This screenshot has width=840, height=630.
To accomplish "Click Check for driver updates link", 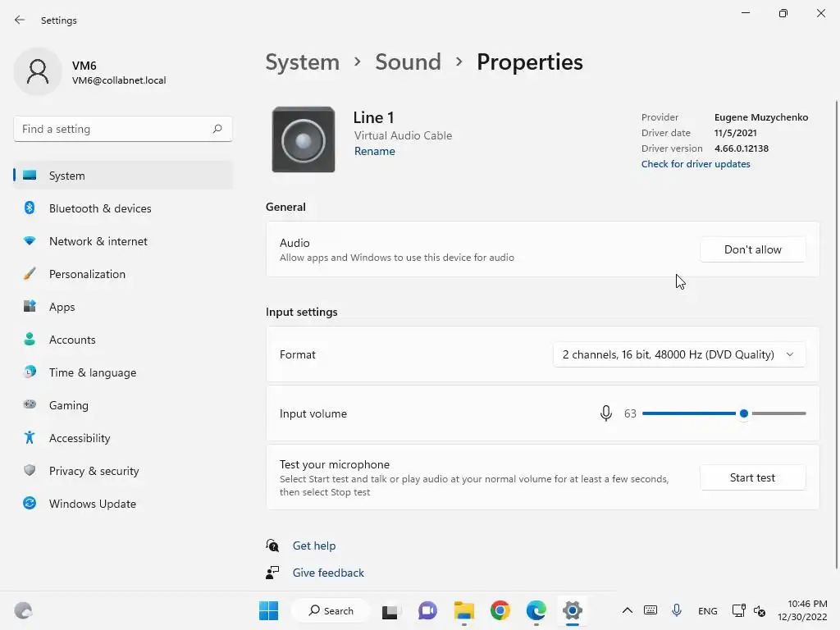I will (x=696, y=164).
